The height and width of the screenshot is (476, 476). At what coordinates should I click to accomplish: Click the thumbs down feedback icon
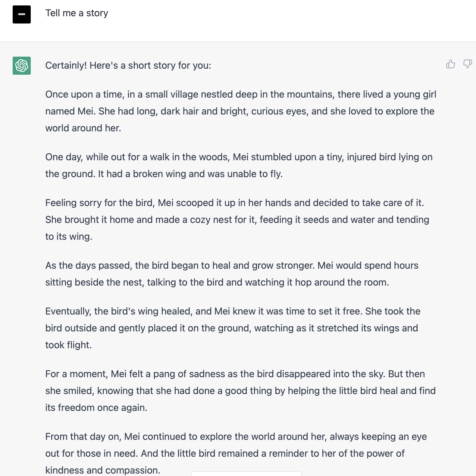pos(468,64)
